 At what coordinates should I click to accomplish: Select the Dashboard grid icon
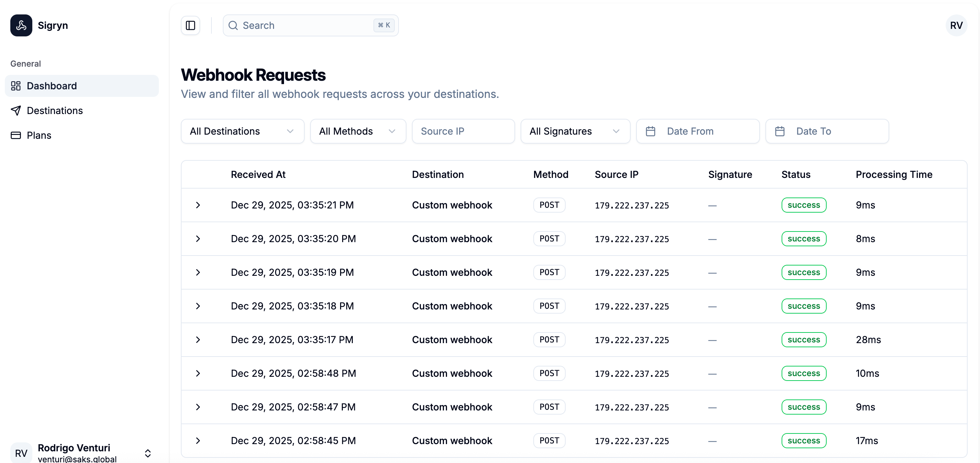pyautogui.click(x=15, y=86)
